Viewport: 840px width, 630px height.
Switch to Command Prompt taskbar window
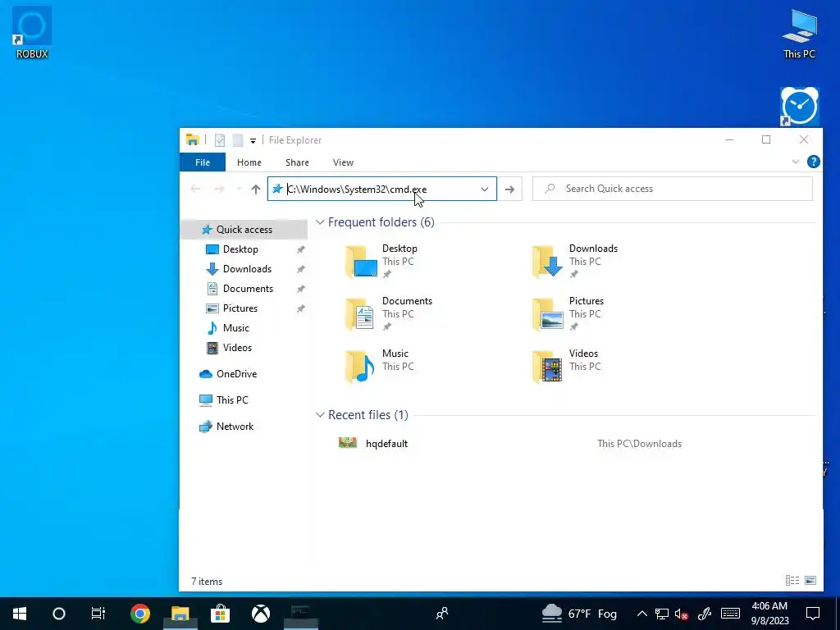tap(300, 614)
